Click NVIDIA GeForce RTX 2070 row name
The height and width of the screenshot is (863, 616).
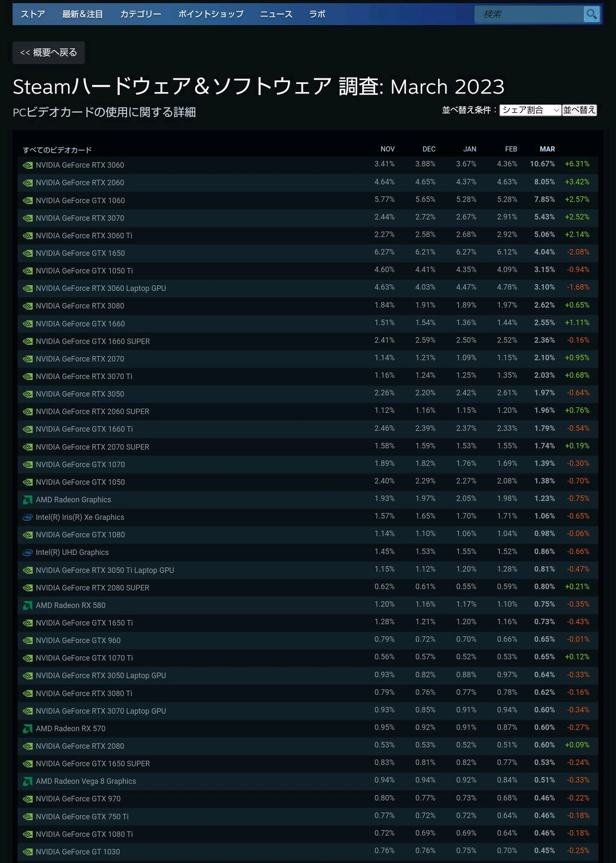[80, 359]
